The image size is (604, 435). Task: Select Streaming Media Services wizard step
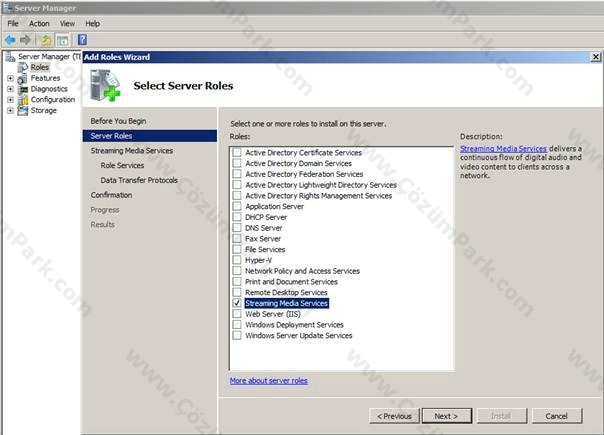(132, 151)
